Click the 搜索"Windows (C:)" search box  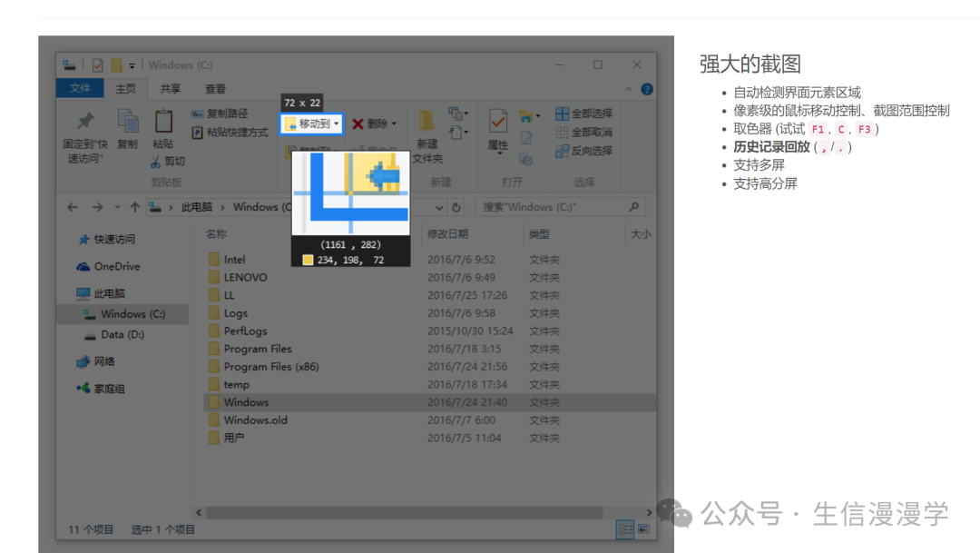(x=560, y=207)
